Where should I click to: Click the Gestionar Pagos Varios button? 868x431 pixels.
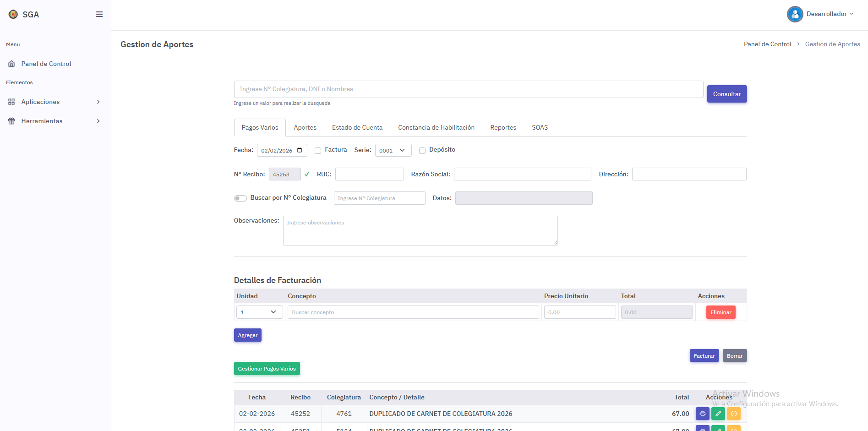[267, 369]
